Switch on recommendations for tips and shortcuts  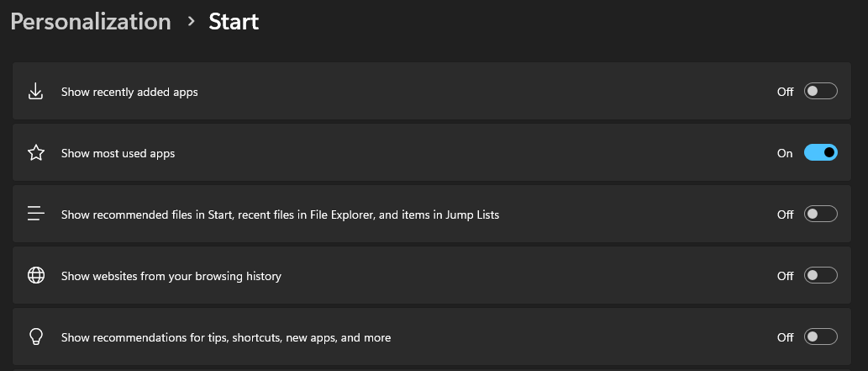[820, 337]
